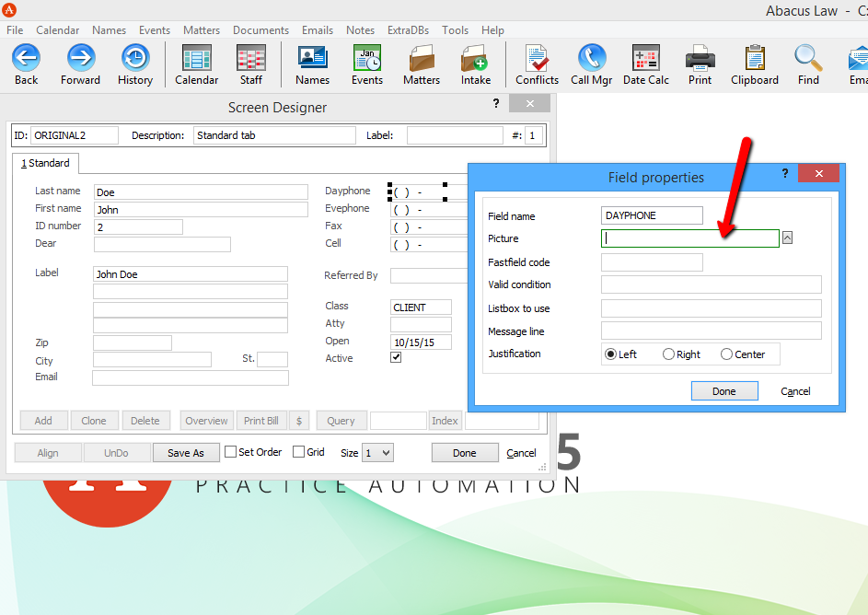This screenshot has width=868, height=615.
Task: Open the Tools menu
Action: click(x=455, y=30)
